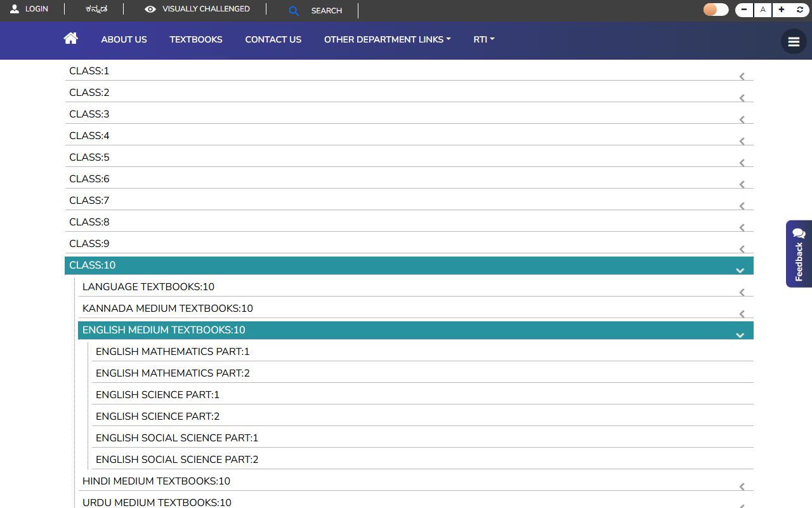Open English Mathematics Part:2
The image size is (812, 508).
(x=422, y=373)
